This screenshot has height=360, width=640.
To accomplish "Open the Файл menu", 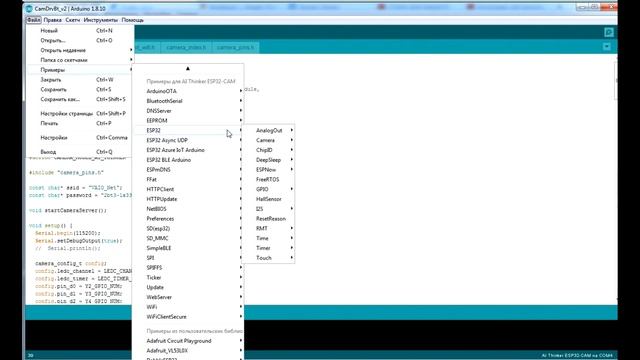I will (x=33, y=20).
